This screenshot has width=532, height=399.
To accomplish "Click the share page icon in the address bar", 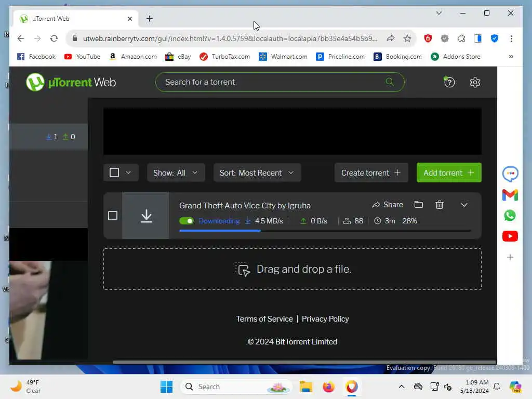I will [x=391, y=38].
